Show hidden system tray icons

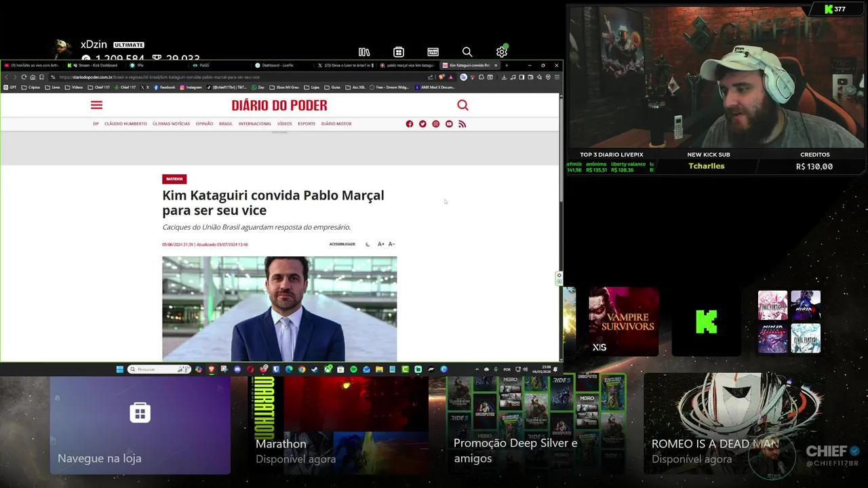point(477,369)
